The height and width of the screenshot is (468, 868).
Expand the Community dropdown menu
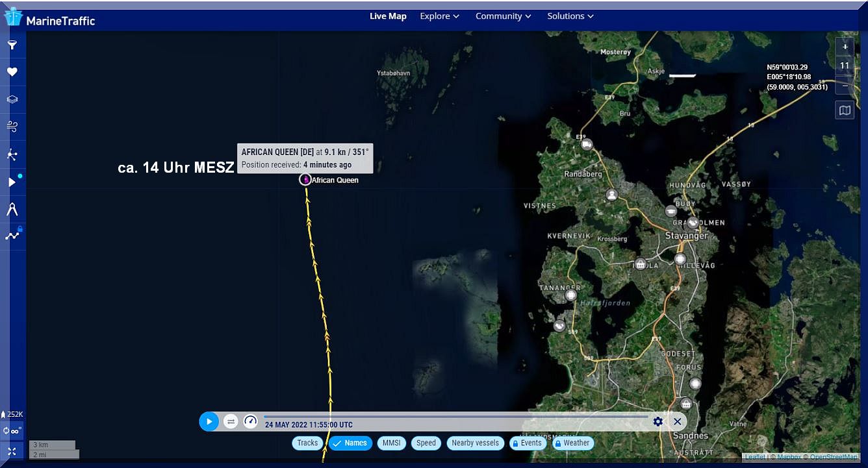click(x=503, y=16)
